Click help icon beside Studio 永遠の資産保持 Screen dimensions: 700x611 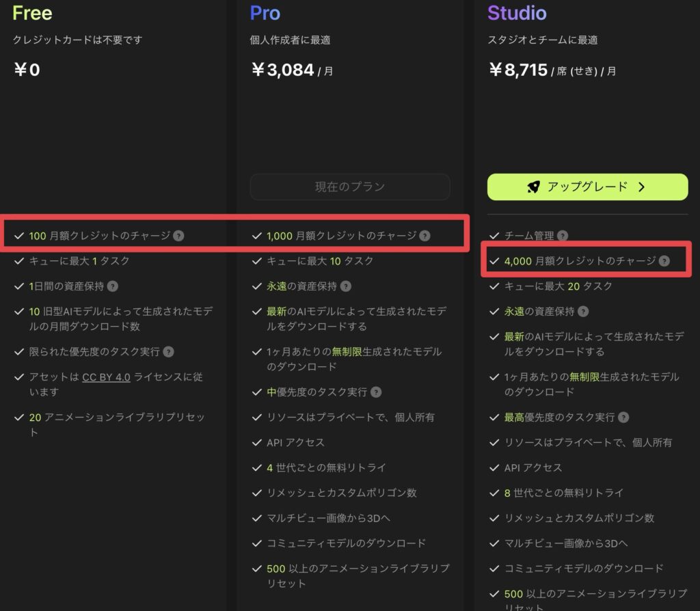(583, 312)
